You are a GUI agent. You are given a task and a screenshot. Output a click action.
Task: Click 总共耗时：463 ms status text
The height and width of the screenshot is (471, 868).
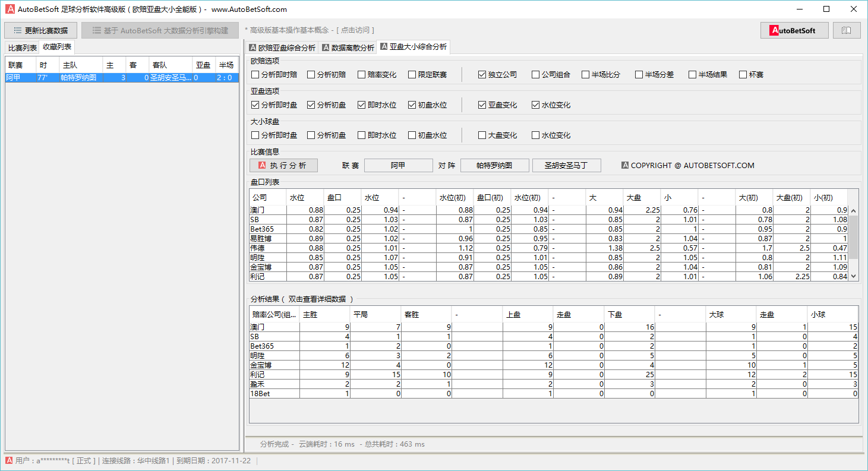[394, 444]
